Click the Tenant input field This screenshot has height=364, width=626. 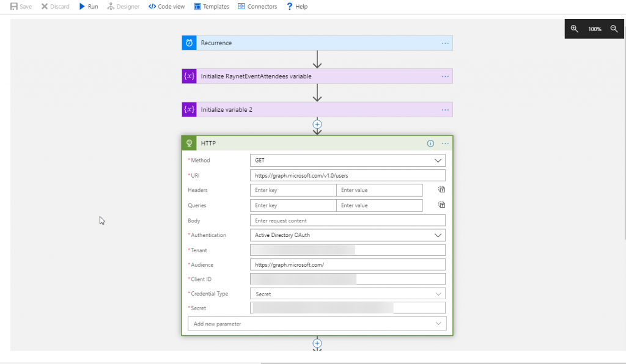348,250
